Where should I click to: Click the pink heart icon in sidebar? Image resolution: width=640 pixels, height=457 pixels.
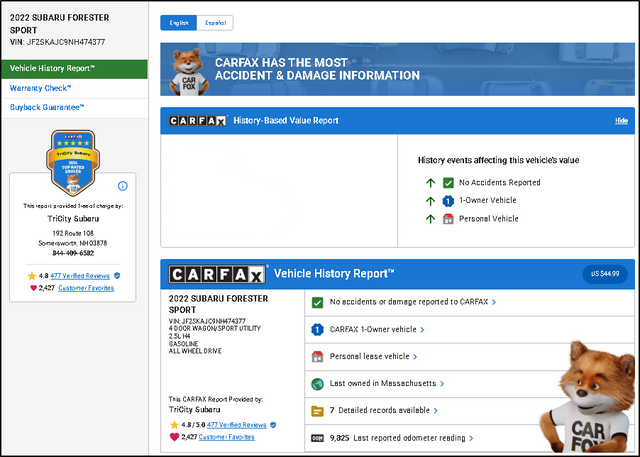point(33,288)
